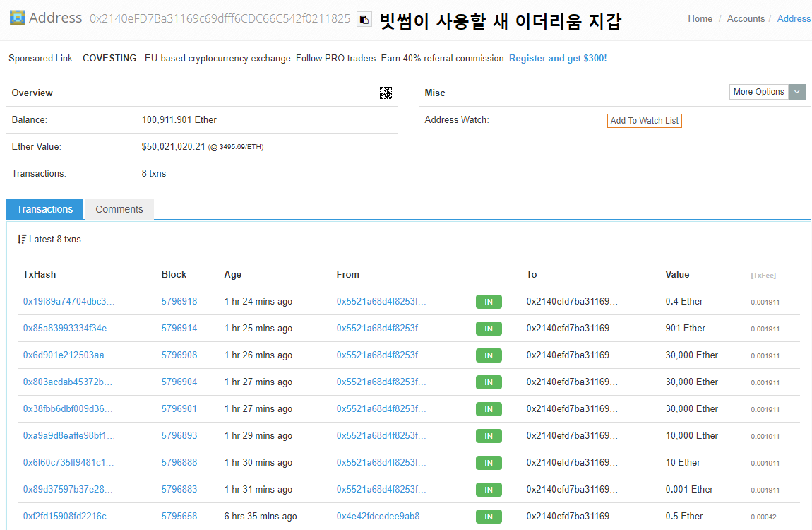
Task: Click Add To Watch List button
Action: click(x=644, y=121)
